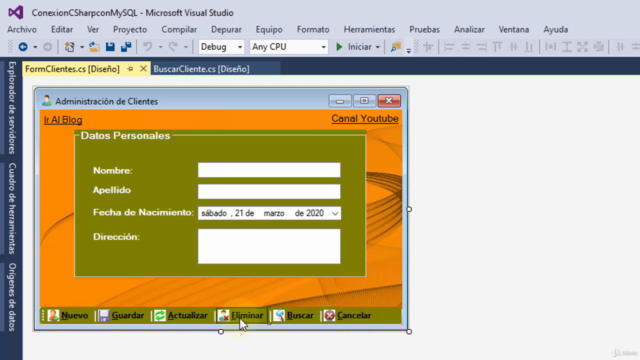Open the Cuadro de herramientas side panel
Viewport: 640px width, 360px height.
point(12,209)
